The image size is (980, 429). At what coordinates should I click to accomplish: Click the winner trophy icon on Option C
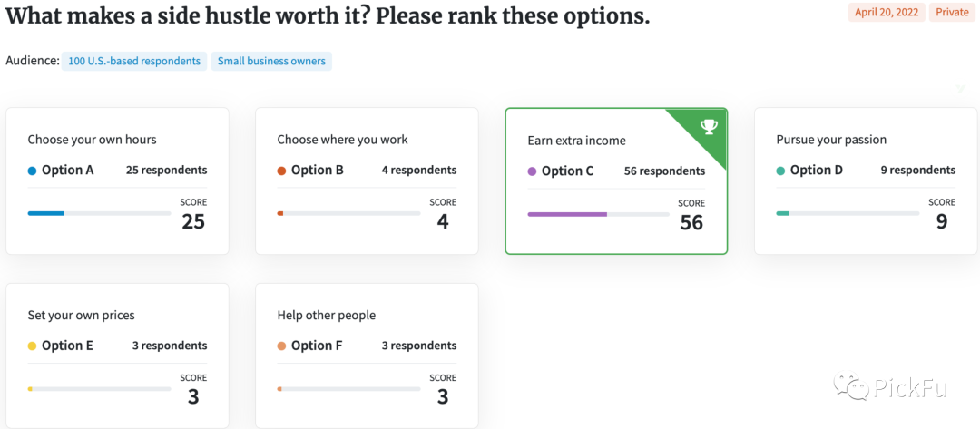click(x=709, y=126)
